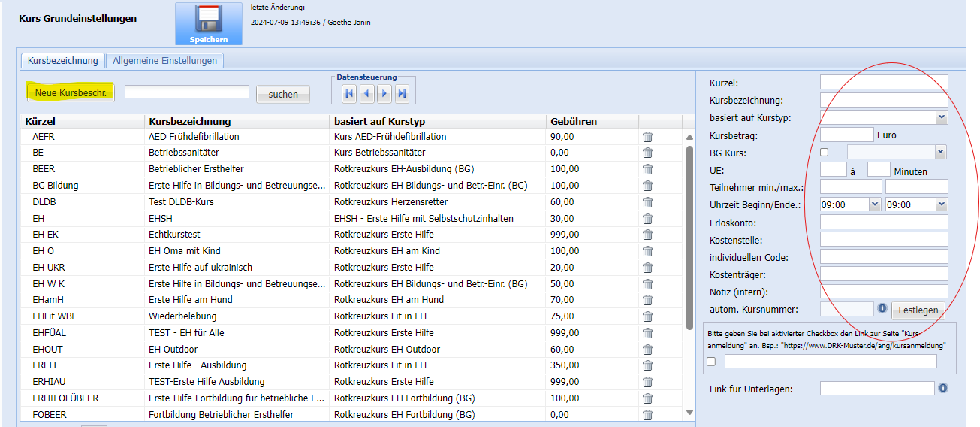Image resolution: width=980 pixels, height=427 pixels.
Task: Expand the Uhrzeit Beginn time dropdown
Action: [874, 204]
